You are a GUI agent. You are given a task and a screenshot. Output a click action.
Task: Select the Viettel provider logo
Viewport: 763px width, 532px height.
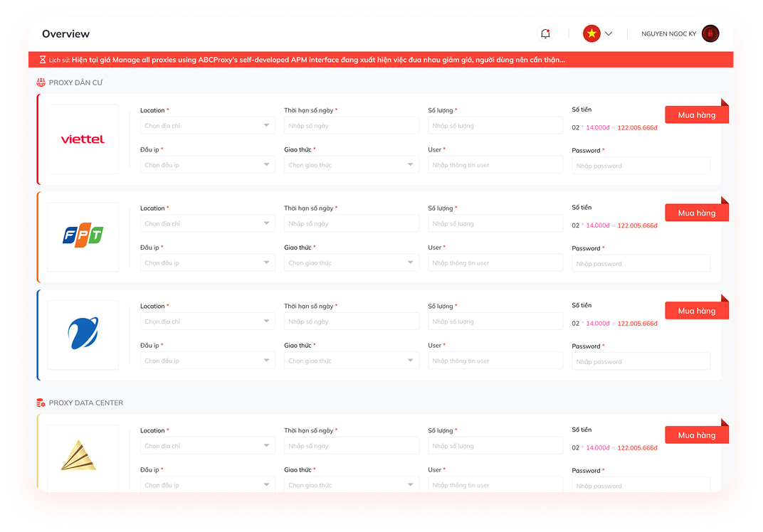(83, 139)
